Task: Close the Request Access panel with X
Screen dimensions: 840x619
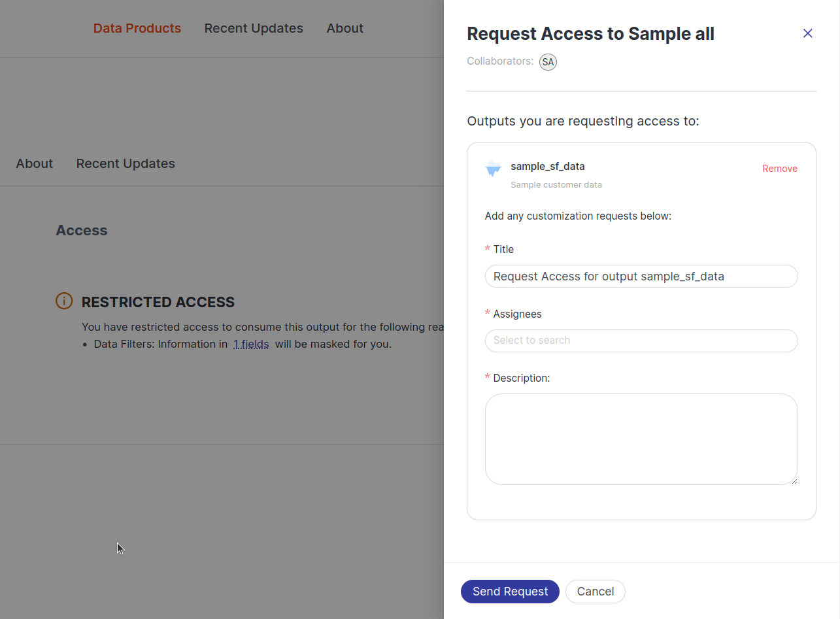Action: [808, 33]
